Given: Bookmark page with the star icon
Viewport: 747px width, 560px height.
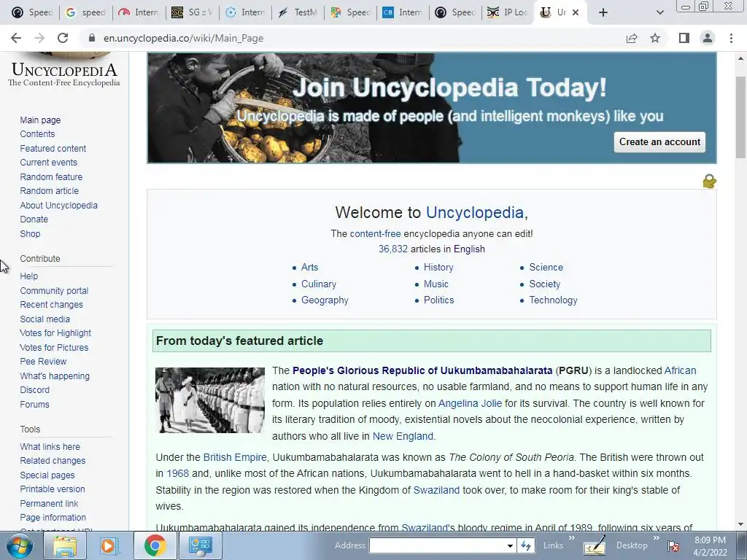Looking at the screenshot, I should [x=655, y=38].
